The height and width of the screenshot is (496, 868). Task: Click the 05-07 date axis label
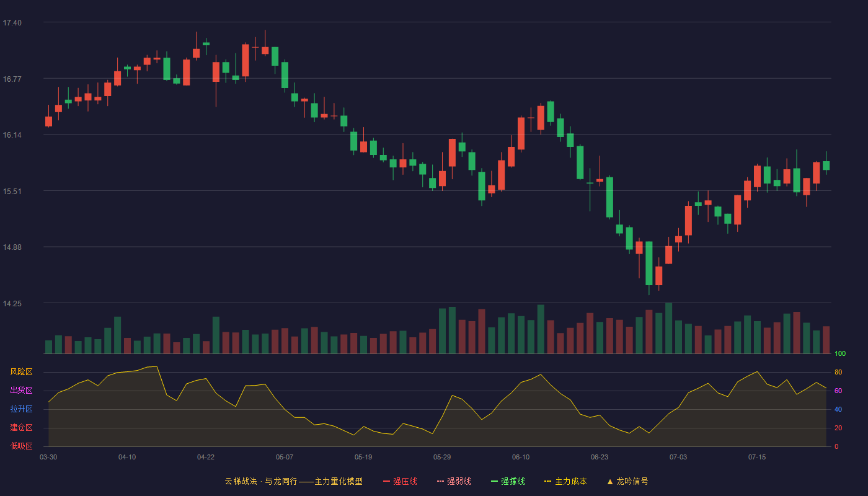coord(285,457)
